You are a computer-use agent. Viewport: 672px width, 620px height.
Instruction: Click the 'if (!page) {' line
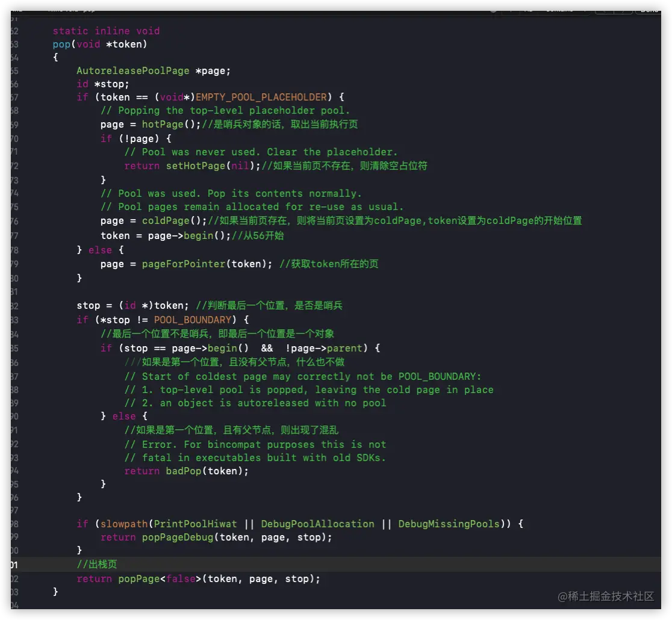click(x=136, y=138)
